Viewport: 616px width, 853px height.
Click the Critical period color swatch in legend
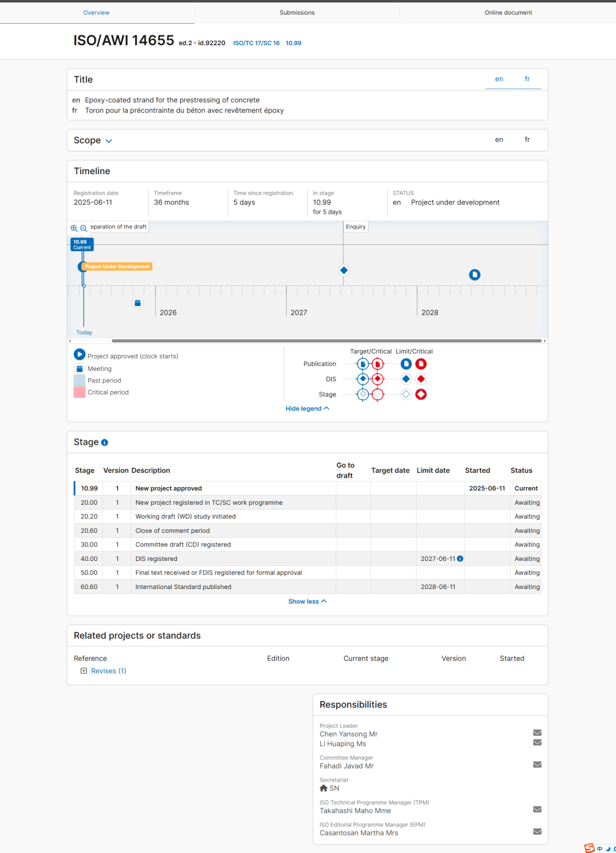tap(79, 392)
